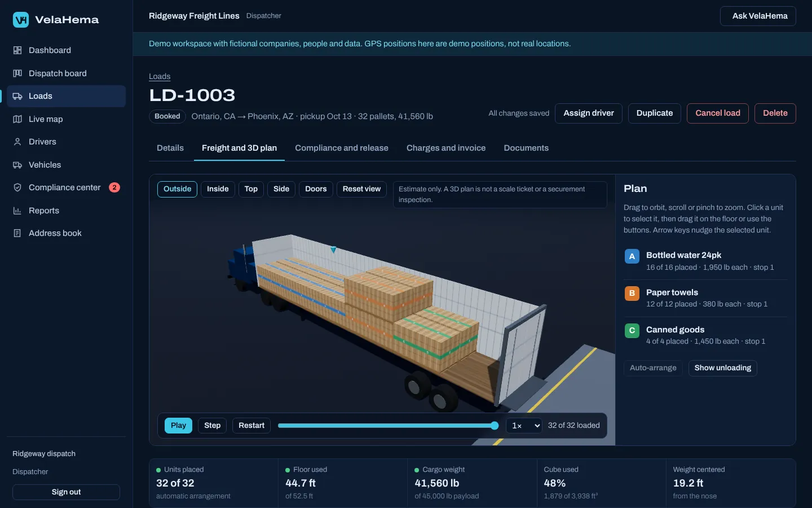The height and width of the screenshot is (508, 812).
Task: Click the orange B badge for Paper towels
Action: (632, 294)
